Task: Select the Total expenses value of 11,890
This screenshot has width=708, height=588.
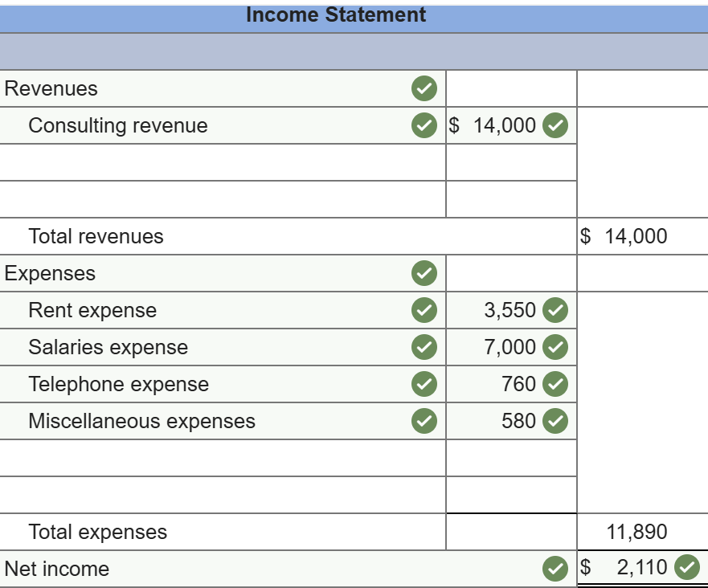Action: (639, 532)
